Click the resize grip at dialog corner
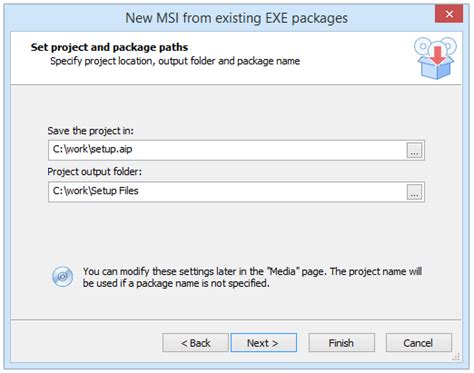 456,357
